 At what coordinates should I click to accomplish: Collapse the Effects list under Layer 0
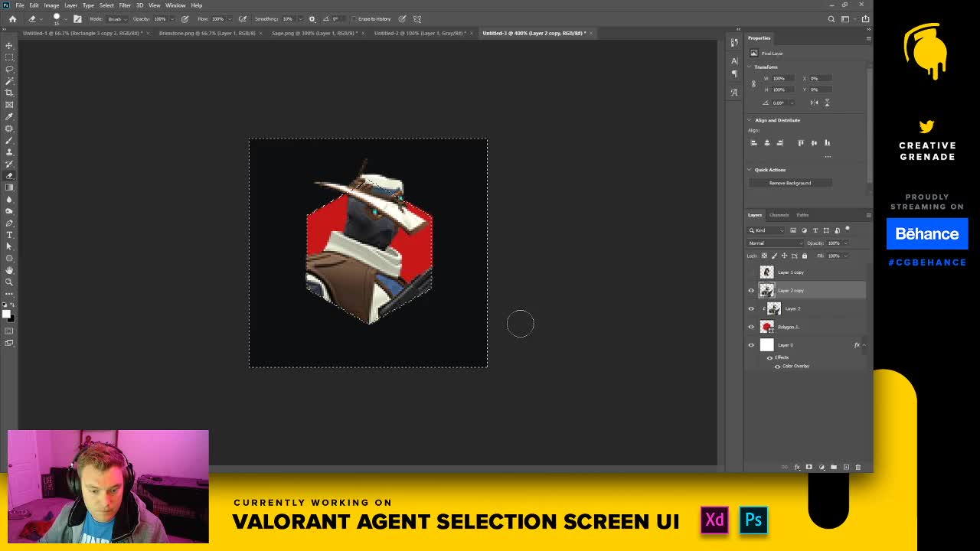(x=864, y=344)
